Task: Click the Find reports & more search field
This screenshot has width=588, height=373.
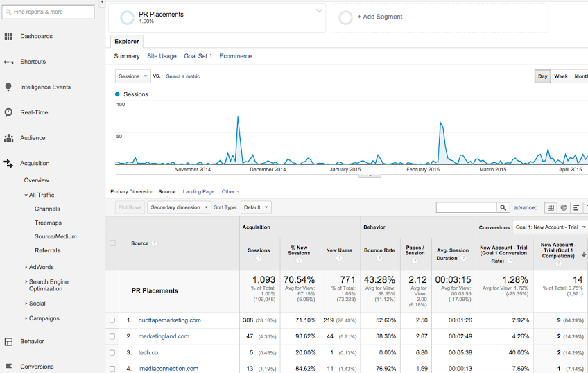Action: (x=49, y=12)
